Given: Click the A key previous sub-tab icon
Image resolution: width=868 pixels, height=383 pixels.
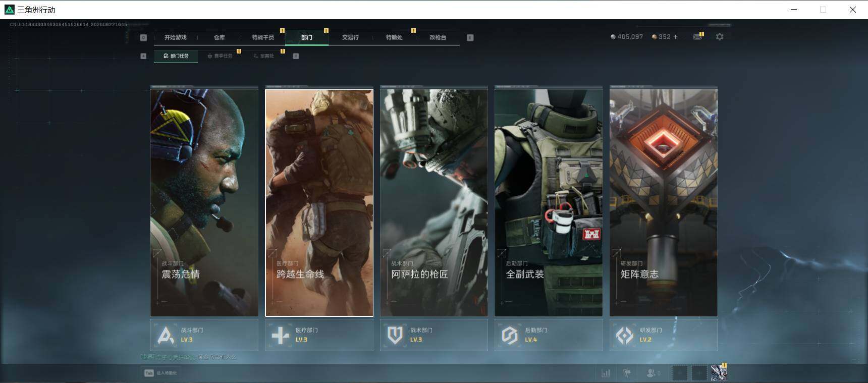Looking at the screenshot, I should click(x=143, y=56).
